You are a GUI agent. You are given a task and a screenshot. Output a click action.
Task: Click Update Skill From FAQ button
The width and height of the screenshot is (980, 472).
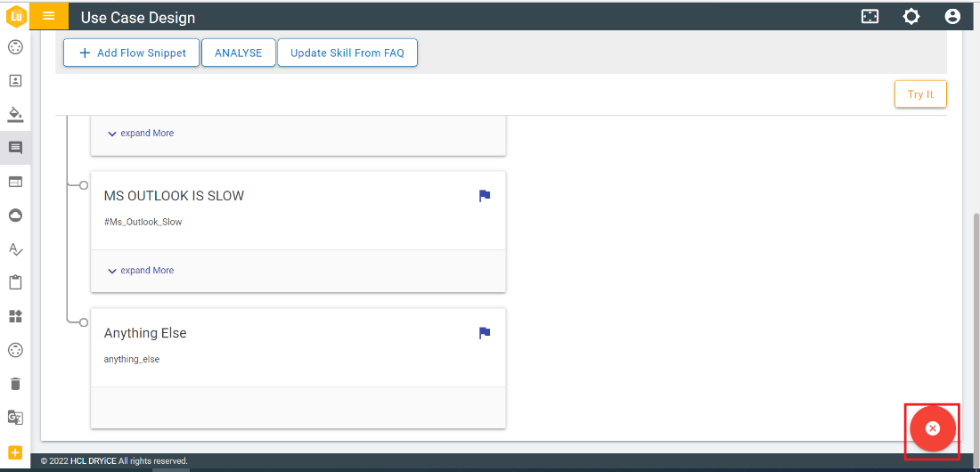pyautogui.click(x=347, y=53)
